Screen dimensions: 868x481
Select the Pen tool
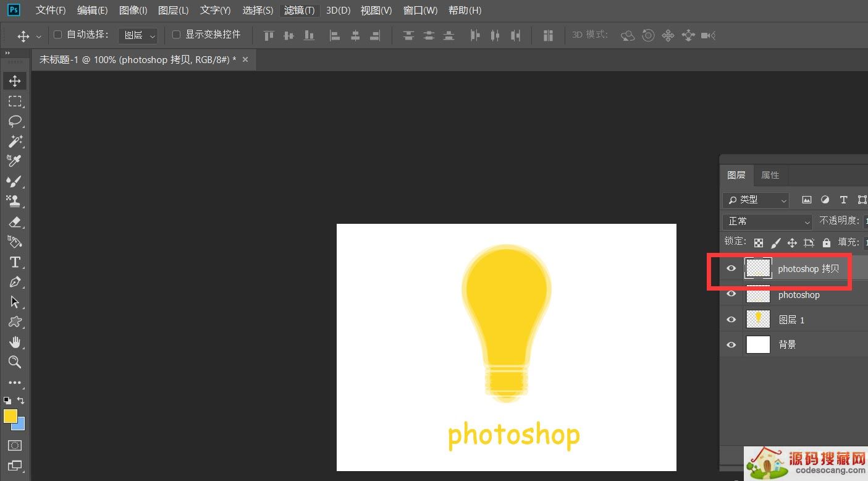tap(15, 282)
